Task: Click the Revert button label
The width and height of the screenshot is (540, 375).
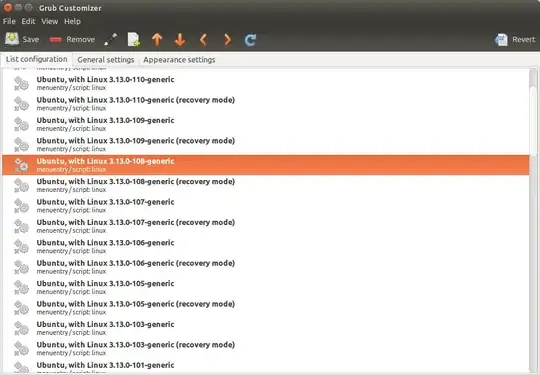Action: [x=523, y=40]
